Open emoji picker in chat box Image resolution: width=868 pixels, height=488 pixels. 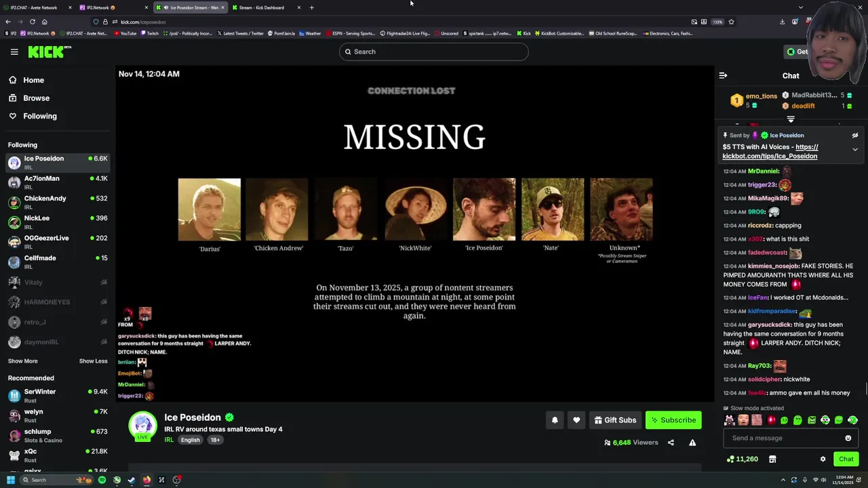848,438
